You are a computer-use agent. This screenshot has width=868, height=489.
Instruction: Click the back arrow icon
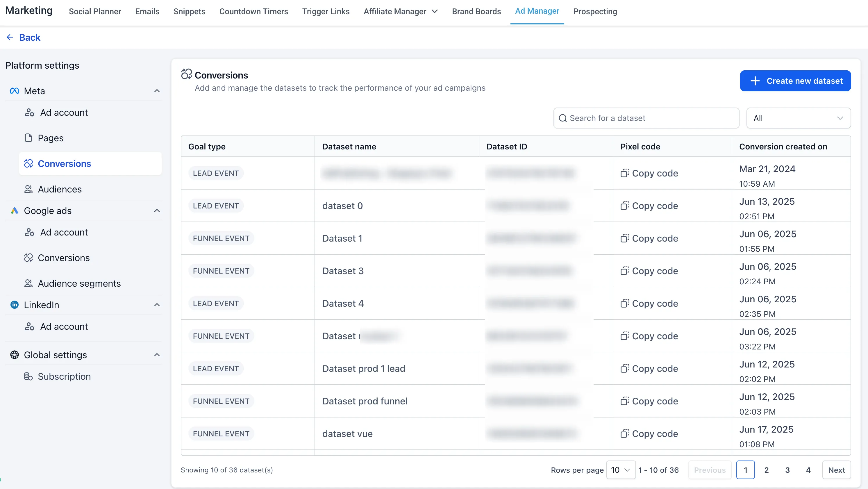pyautogui.click(x=10, y=38)
